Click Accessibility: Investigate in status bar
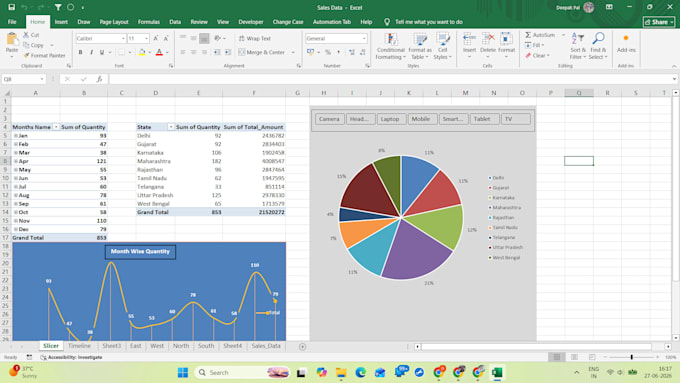 click(72, 357)
